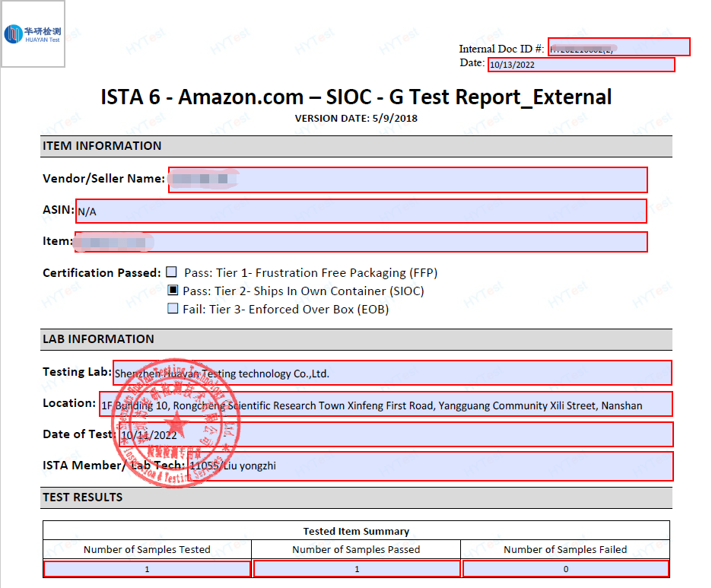Screen dimensions: 712x588
Task: Tick the Fail Tier 3 Enforced Over Box checkbox
Action: [172, 309]
